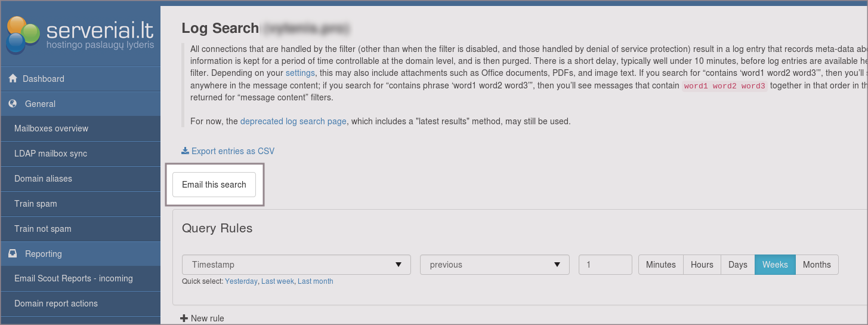
Task: Open the Timestamp field dropdown
Action: coord(296,265)
